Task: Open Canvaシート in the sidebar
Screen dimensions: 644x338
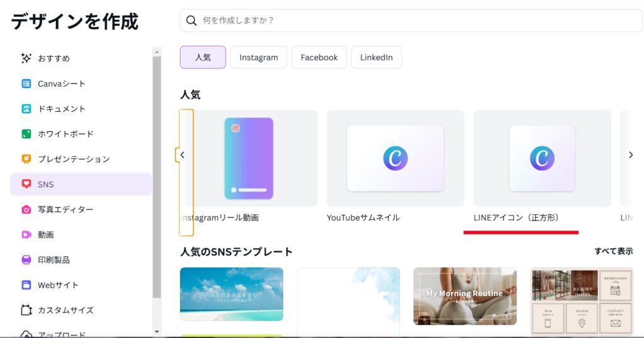Action: click(x=81, y=84)
